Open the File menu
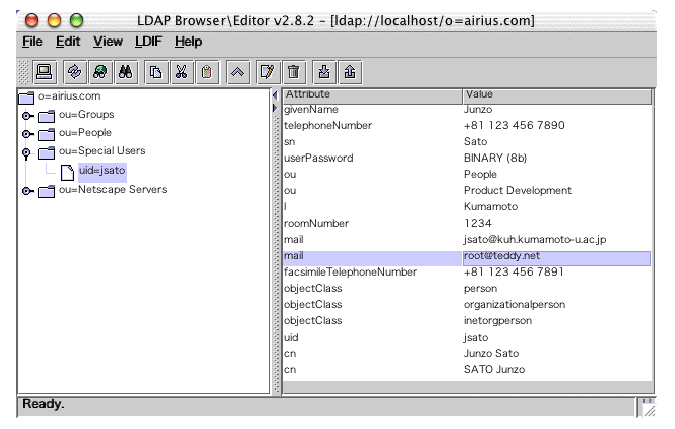The image size is (675, 429). tap(32, 42)
